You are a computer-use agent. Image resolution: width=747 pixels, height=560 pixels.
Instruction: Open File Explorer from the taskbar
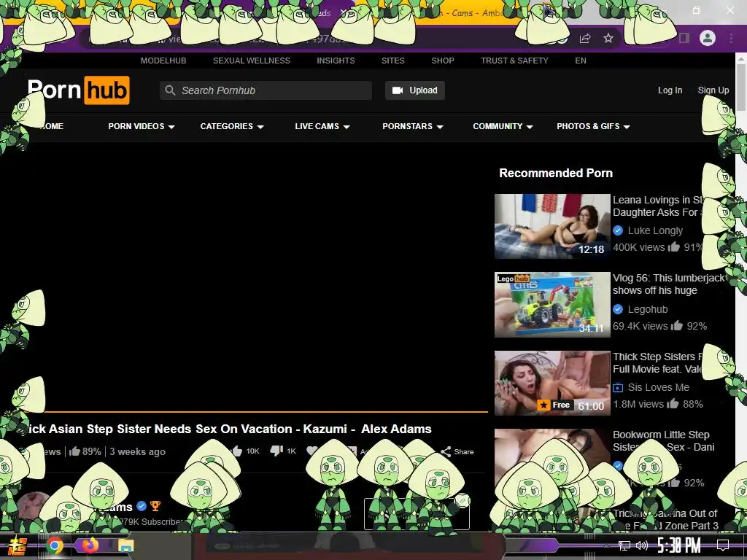pyautogui.click(x=125, y=545)
